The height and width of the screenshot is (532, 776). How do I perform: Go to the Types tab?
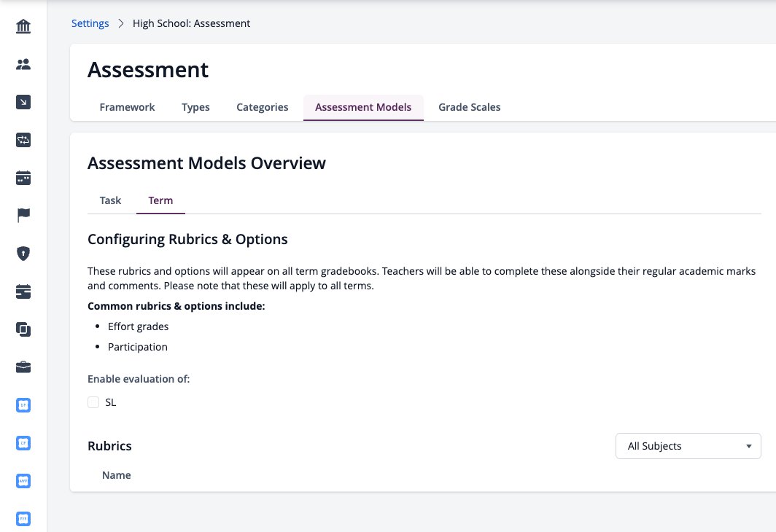195,107
